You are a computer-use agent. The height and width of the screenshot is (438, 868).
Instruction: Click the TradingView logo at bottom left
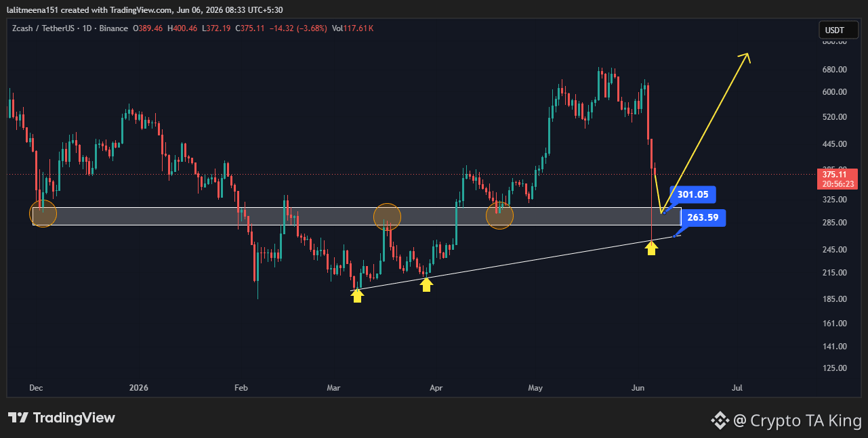(x=62, y=418)
